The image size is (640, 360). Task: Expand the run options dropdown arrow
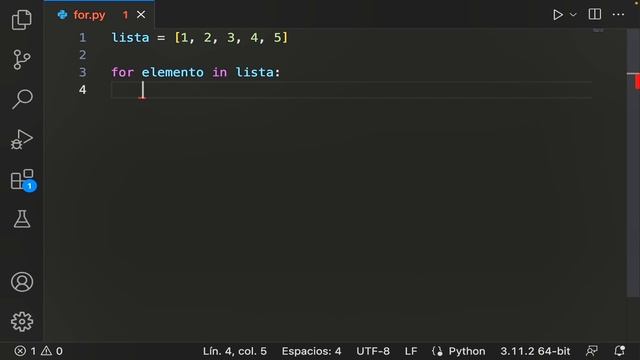(573, 15)
